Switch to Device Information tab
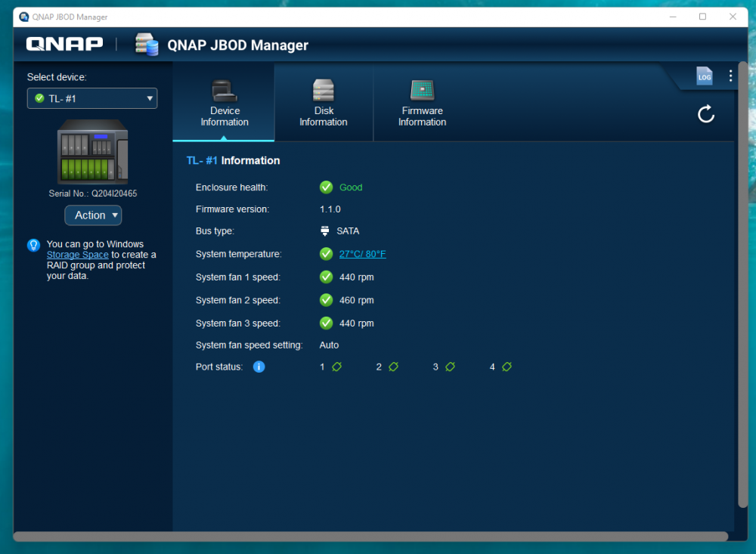Screen dimensions: 756x554 pos(225,104)
